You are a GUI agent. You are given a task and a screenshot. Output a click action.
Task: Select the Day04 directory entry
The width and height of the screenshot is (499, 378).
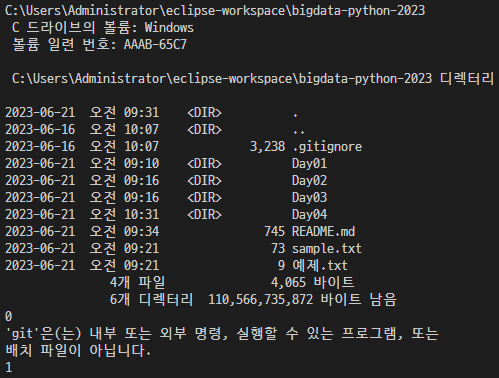point(309,215)
